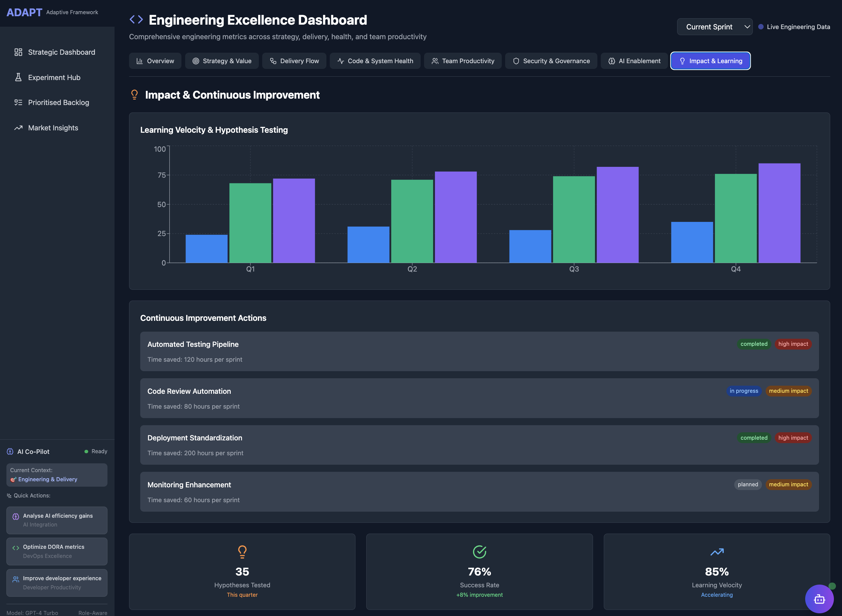Click the Hypotheses Tested lightbulb icon

click(242, 551)
